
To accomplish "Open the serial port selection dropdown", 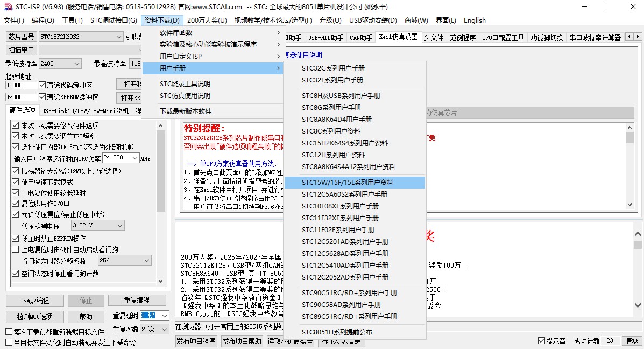I will pyautogui.click(x=90, y=50).
